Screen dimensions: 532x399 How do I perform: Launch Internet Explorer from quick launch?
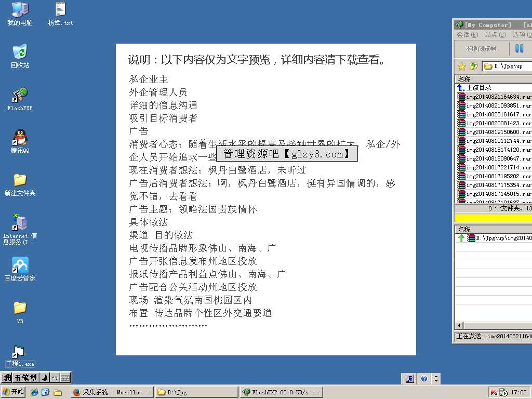[34, 392]
